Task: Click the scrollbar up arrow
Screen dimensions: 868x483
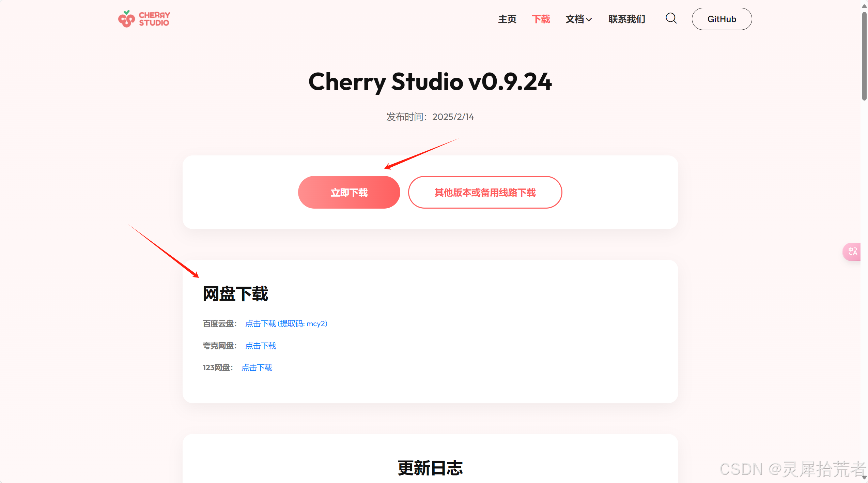Action: (864, 6)
